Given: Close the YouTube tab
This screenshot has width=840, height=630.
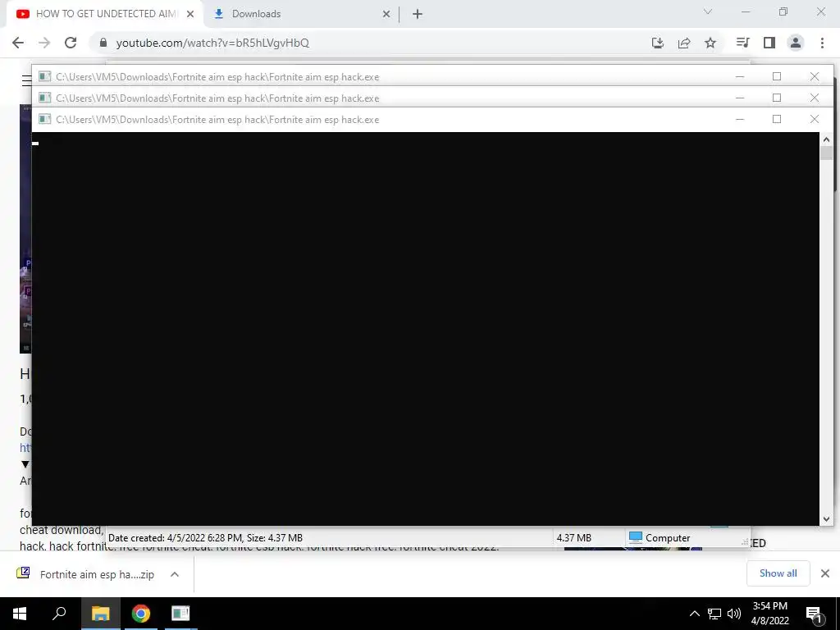Looking at the screenshot, I should (190, 14).
